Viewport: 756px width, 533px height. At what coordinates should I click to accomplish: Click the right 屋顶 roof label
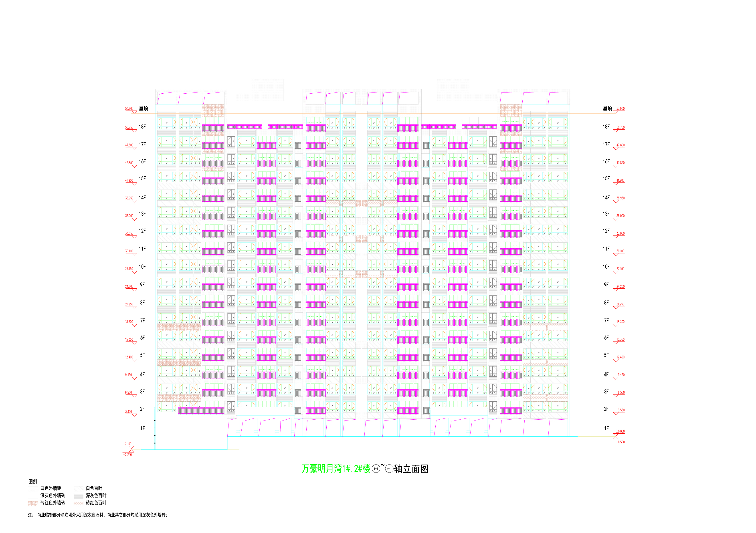click(607, 108)
